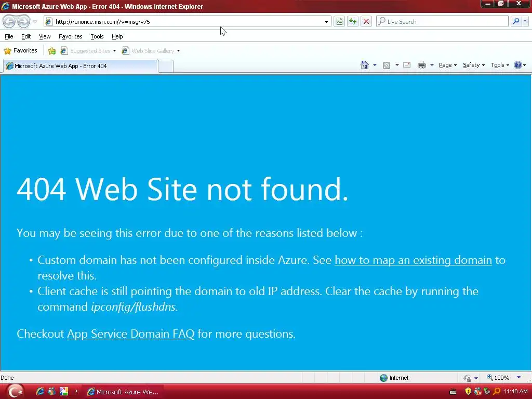Expand the zoom level dropdown arrow
Image resolution: width=532 pixels, height=399 pixels.
518,377
